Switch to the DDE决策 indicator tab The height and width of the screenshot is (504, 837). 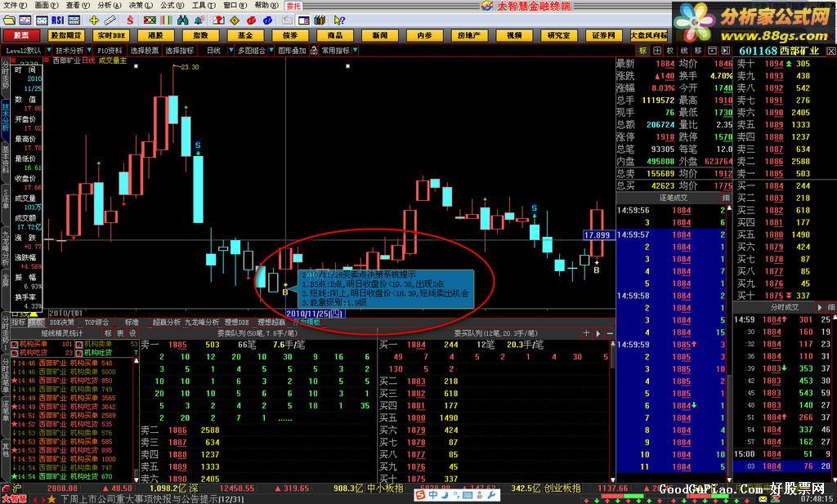62,323
